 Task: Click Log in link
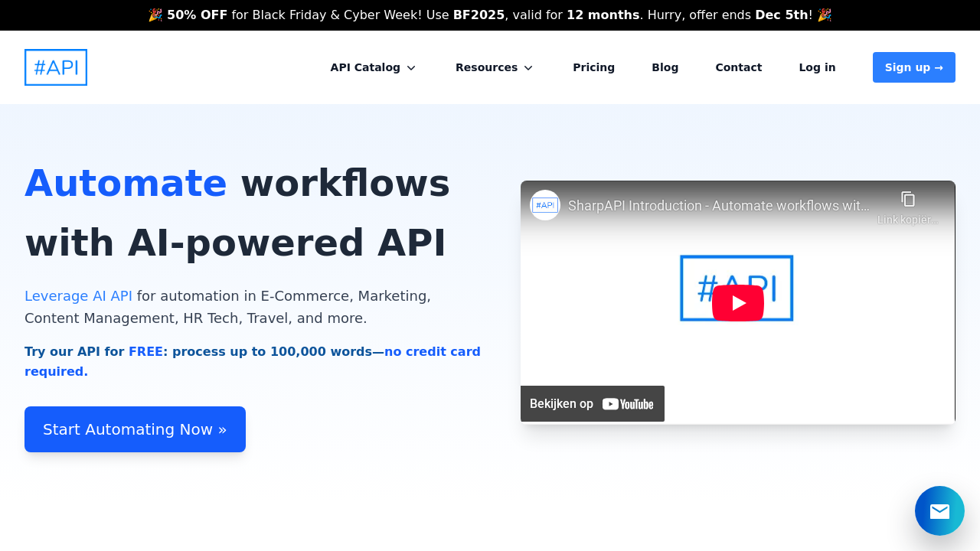coord(817,67)
